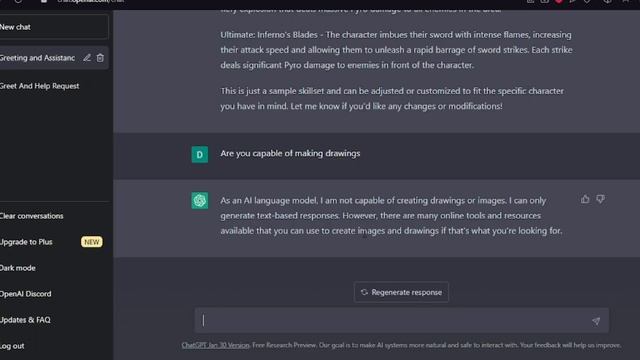Click the send message paper plane icon

point(596,321)
